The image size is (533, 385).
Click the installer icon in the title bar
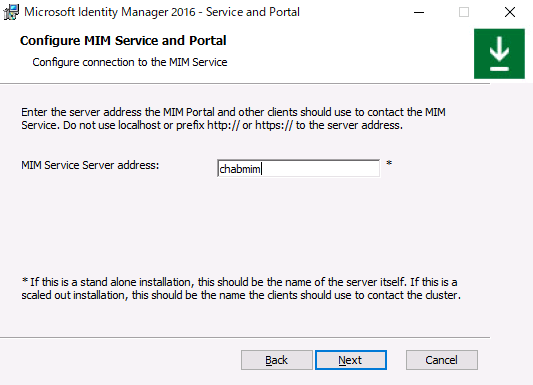pyautogui.click(x=11, y=12)
